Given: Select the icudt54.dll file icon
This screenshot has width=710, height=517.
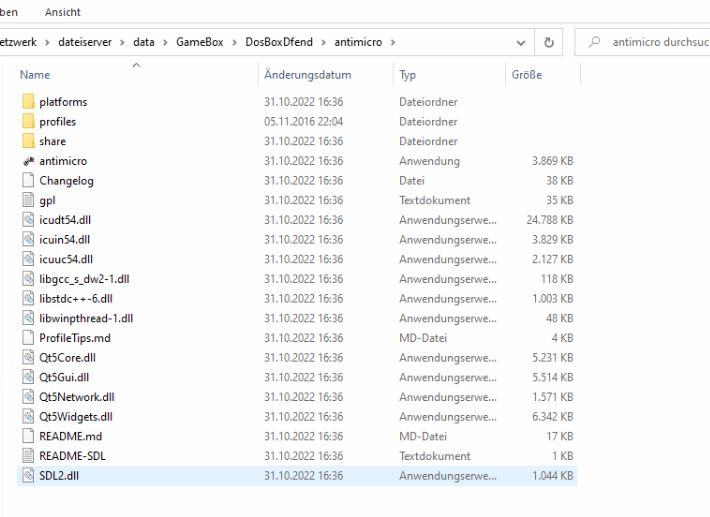Looking at the screenshot, I should [x=28, y=220].
